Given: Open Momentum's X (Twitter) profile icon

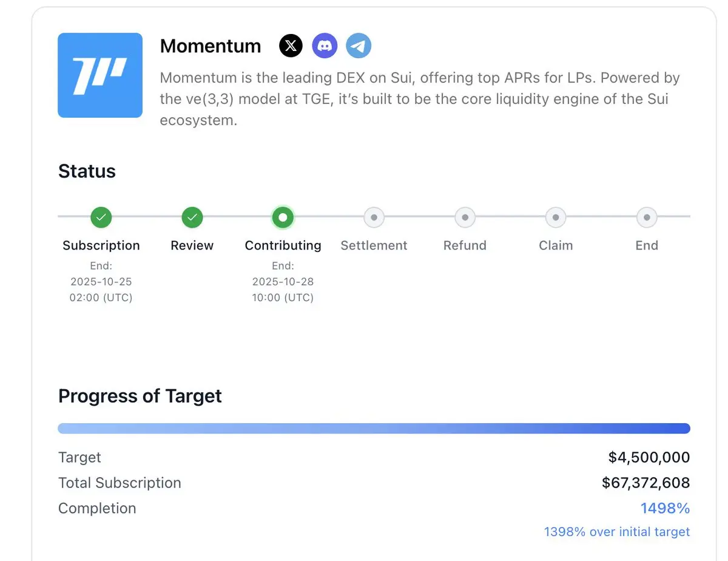Looking at the screenshot, I should click(x=291, y=46).
